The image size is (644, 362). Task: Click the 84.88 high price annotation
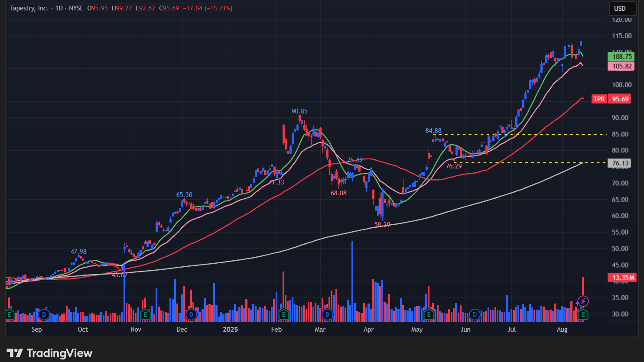tap(433, 131)
